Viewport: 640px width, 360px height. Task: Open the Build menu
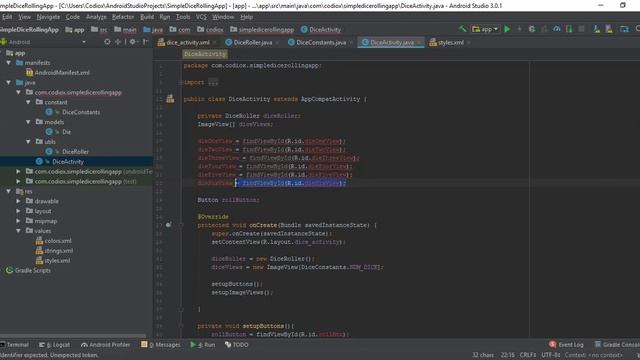(147, 17)
